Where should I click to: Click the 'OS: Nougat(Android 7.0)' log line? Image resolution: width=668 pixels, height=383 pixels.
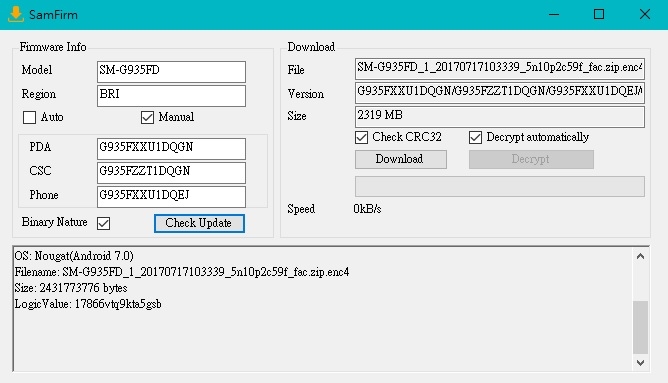click(74, 256)
